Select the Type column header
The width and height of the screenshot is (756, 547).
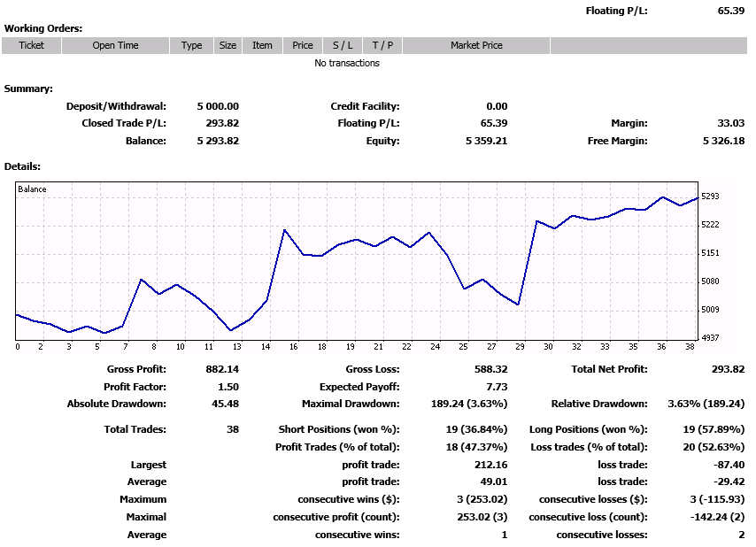(191, 45)
